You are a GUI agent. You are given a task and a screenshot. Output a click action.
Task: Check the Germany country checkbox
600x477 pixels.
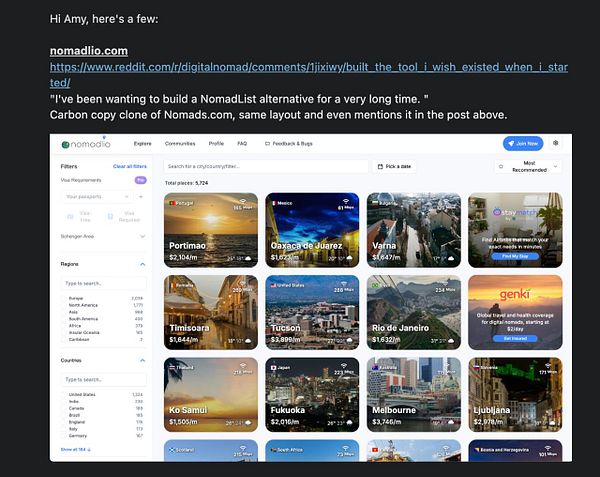[64, 436]
